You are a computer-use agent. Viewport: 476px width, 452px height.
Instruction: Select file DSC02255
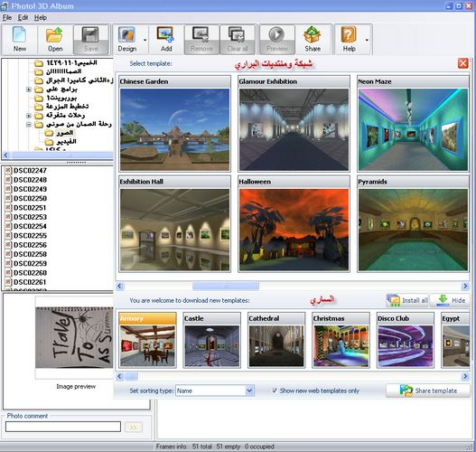tap(30, 236)
